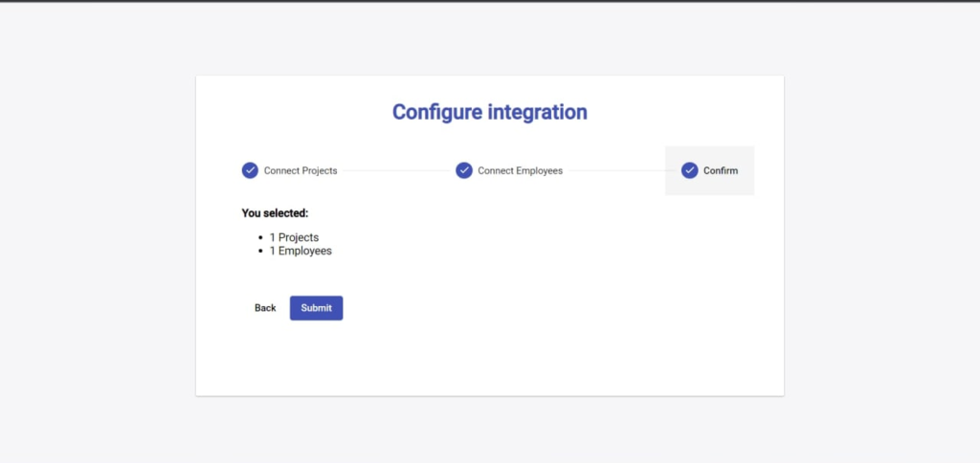Submit the integration configuration
Image resolution: width=980 pixels, height=463 pixels.
tap(316, 308)
